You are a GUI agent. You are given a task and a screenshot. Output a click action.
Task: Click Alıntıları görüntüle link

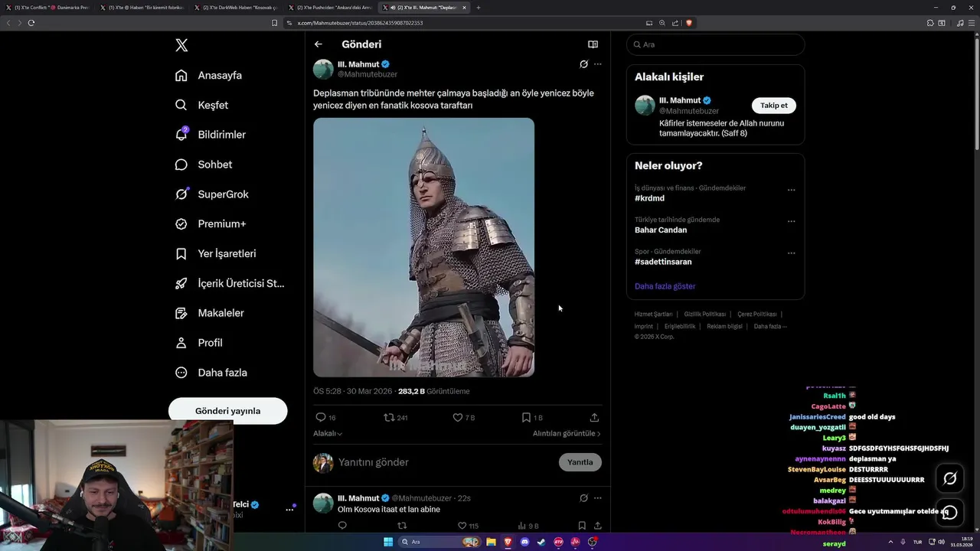(x=567, y=433)
